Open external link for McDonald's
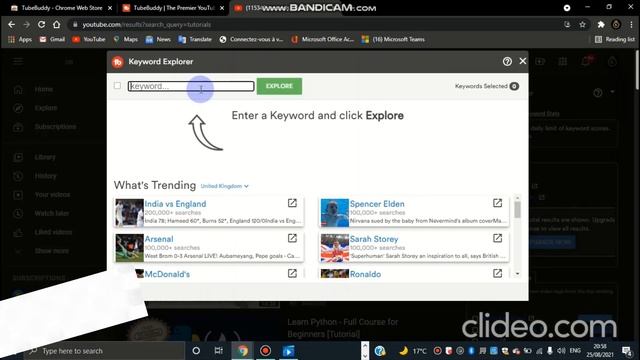 (292, 273)
